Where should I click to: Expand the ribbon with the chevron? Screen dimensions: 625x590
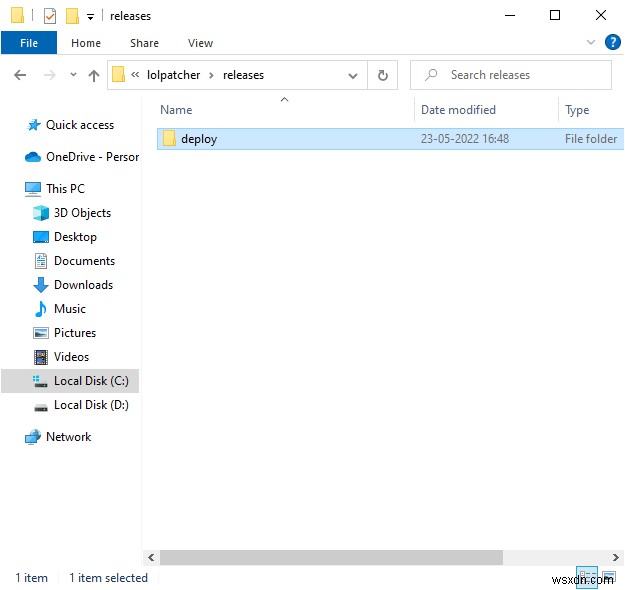click(587, 43)
